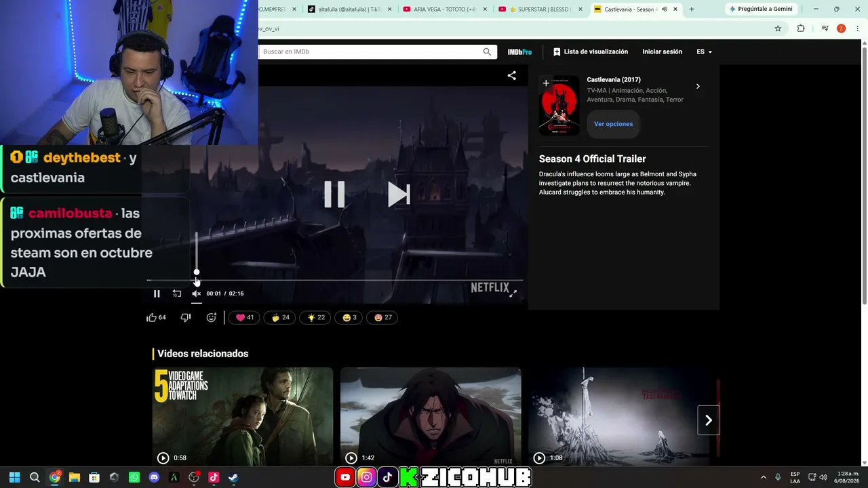Open WhatsApp from the taskbar

(x=134, y=477)
